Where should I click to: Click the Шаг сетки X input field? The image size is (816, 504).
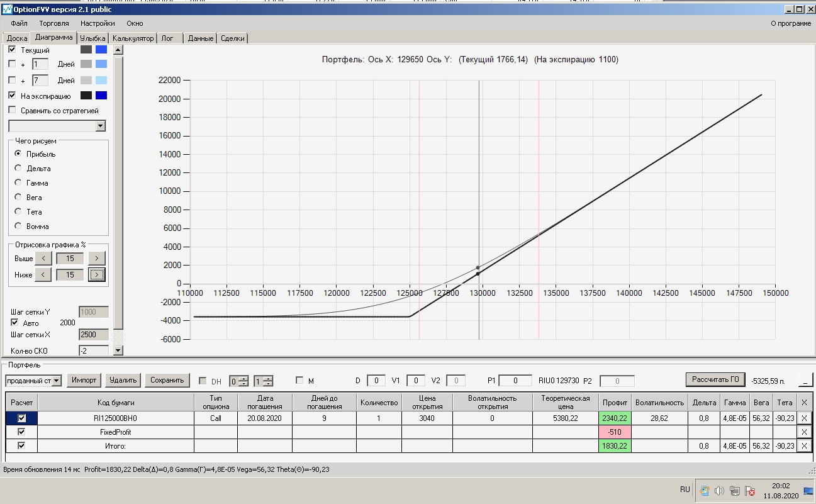tap(94, 335)
